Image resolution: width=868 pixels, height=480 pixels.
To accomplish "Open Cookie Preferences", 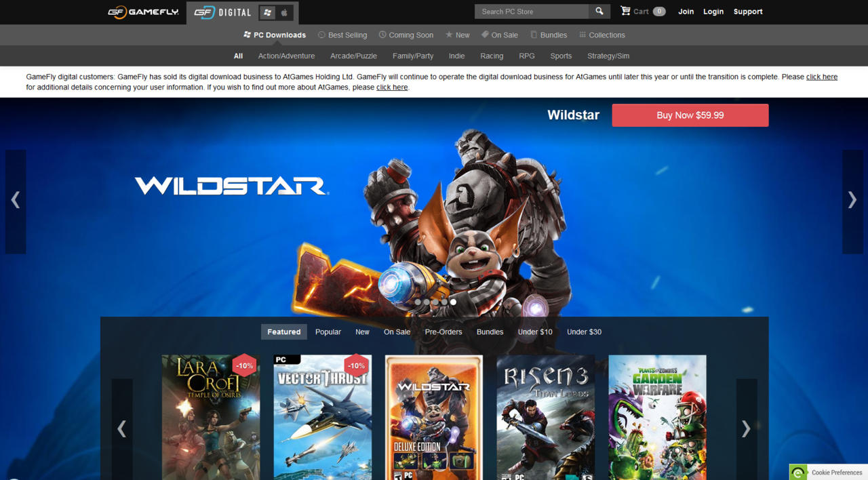I will pyautogui.click(x=829, y=472).
